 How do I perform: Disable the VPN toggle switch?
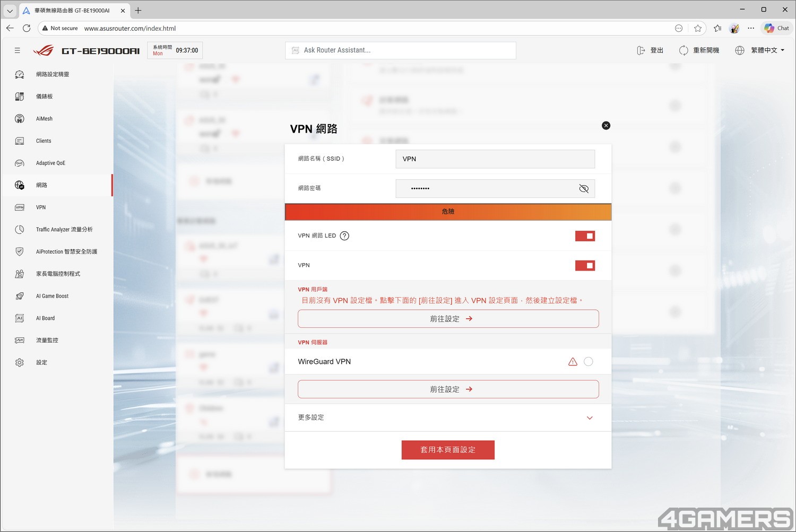click(585, 265)
